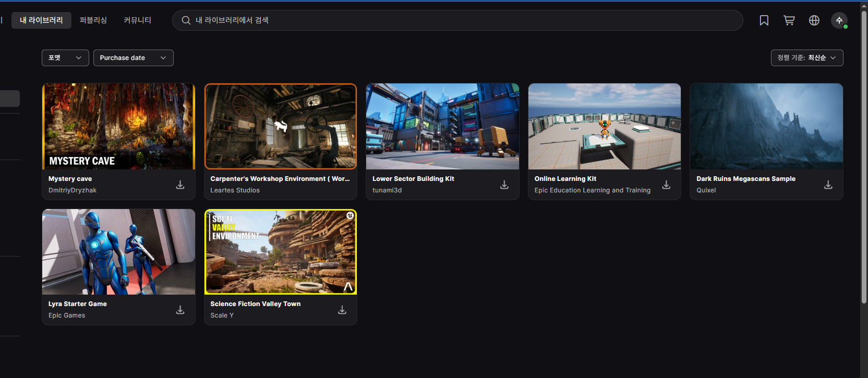Viewport: 868px width, 378px height.
Task: Open the bookmarks (saved items) icon
Action: click(x=764, y=20)
